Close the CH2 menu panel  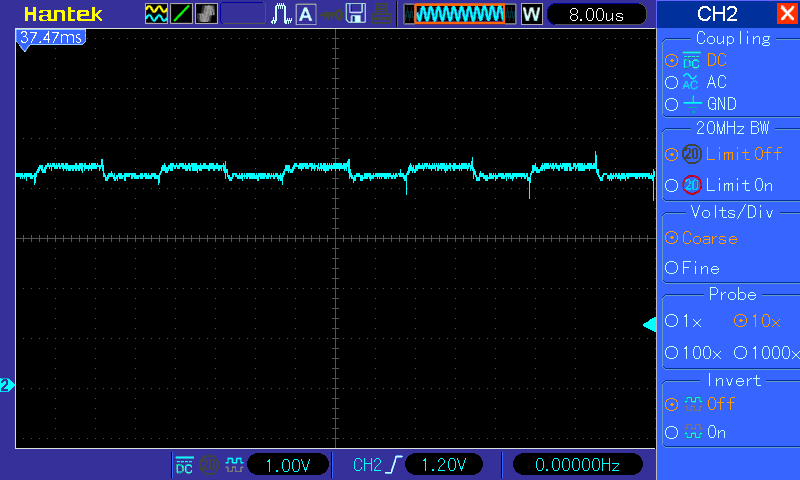[x=787, y=13]
